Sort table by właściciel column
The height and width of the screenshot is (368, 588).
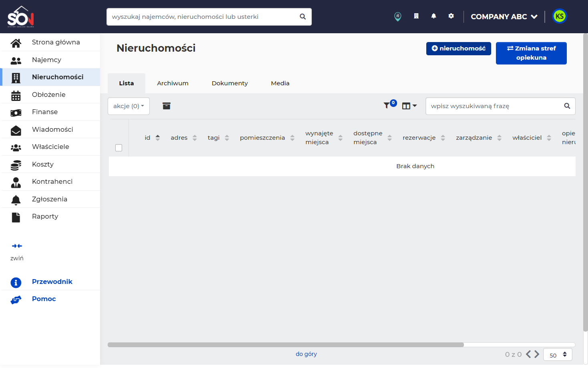532,138
